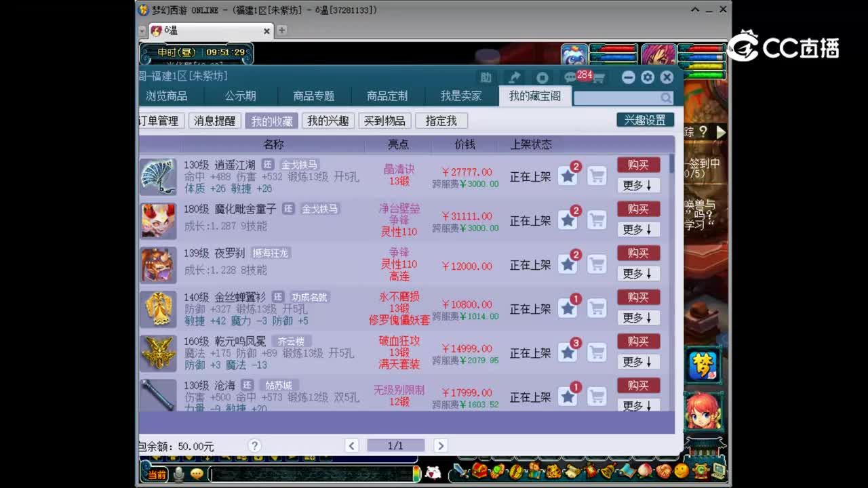Click the speech bubble icon in the chat bar

coord(197,474)
